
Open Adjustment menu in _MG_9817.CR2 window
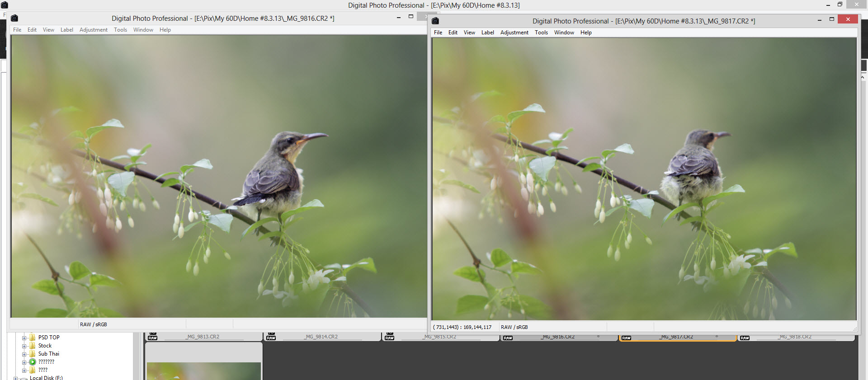pyautogui.click(x=514, y=33)
